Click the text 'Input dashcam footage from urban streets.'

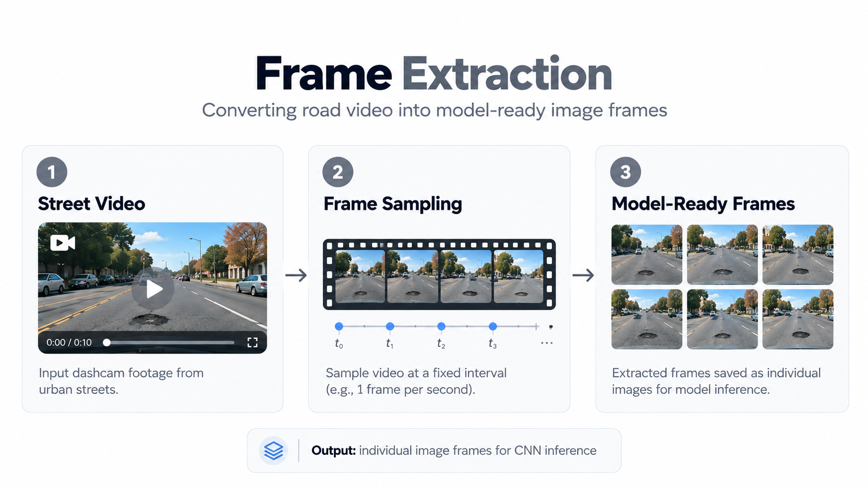point(121,381)
